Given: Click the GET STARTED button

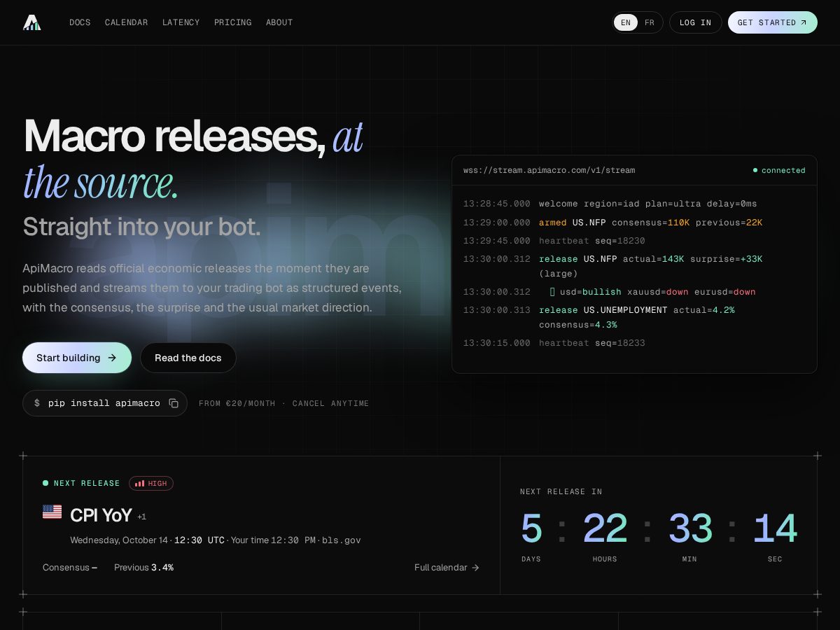Looking at the screenshot, I should pyautogui.click(x=773, y=22).
